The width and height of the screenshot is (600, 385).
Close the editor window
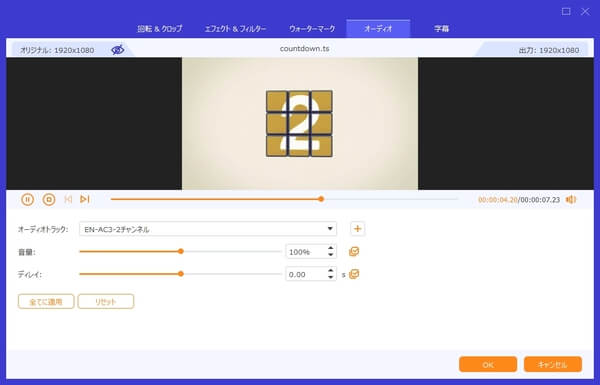[585, 11]
